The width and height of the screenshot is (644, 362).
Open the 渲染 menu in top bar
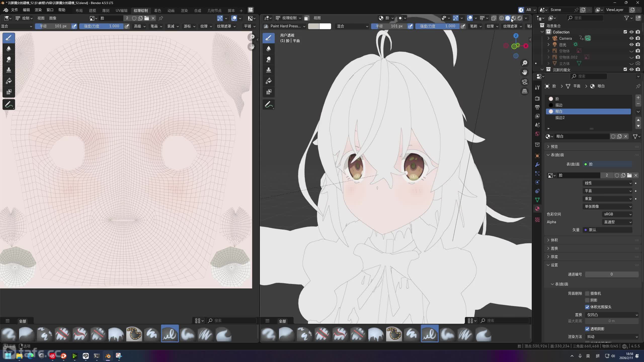pos(38,10)
